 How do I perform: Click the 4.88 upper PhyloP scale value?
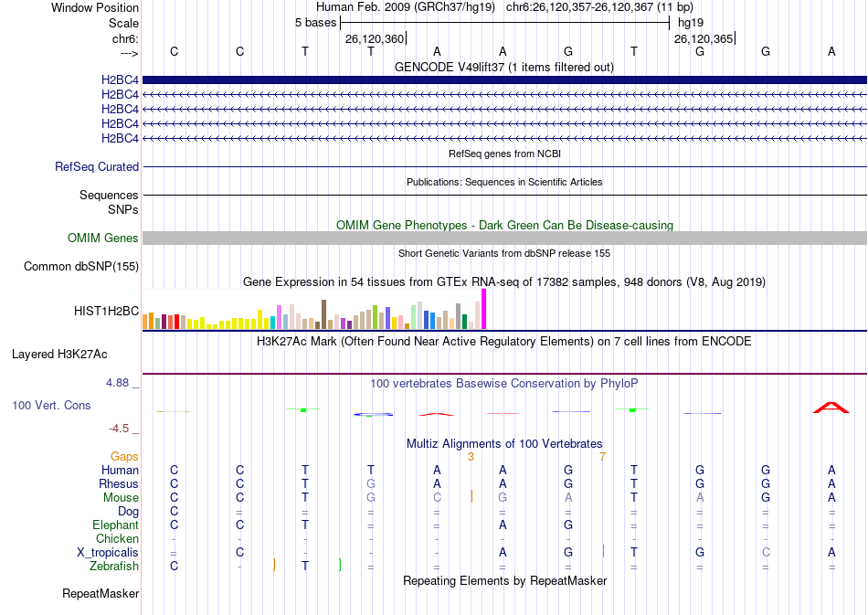pos(117,383)
